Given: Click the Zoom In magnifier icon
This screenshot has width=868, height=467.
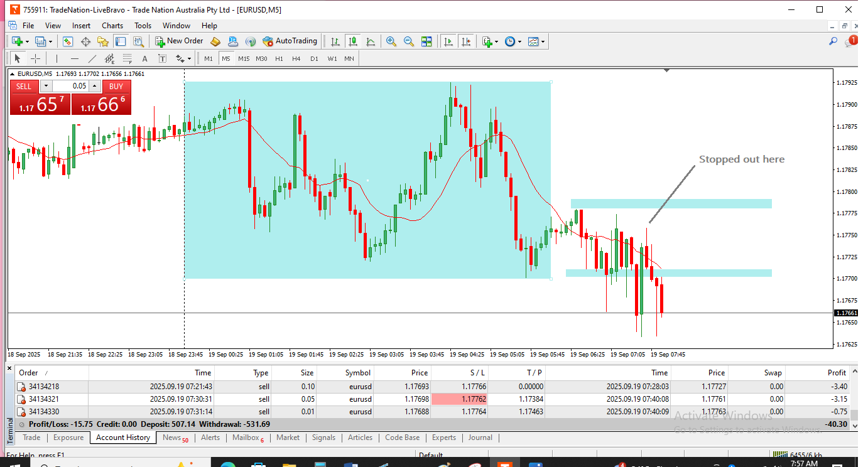Looking at the screenshot, I should click(391, 41).
